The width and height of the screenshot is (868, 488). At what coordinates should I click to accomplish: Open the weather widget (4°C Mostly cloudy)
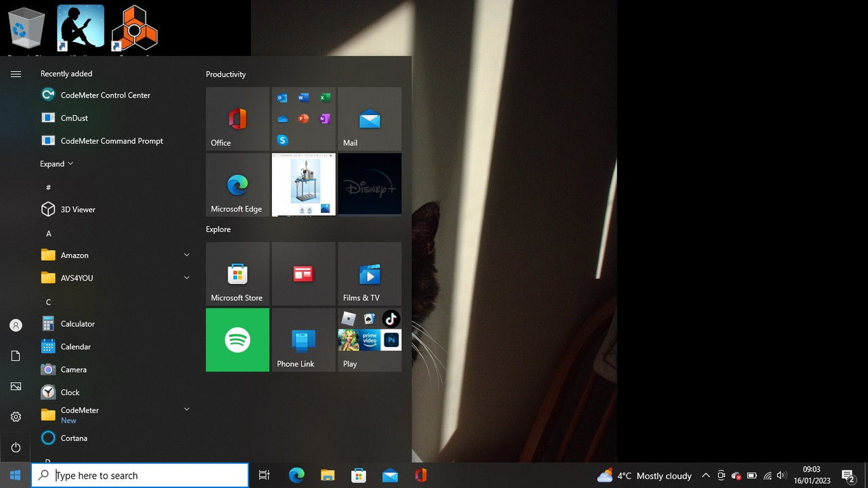click(644, 476)
